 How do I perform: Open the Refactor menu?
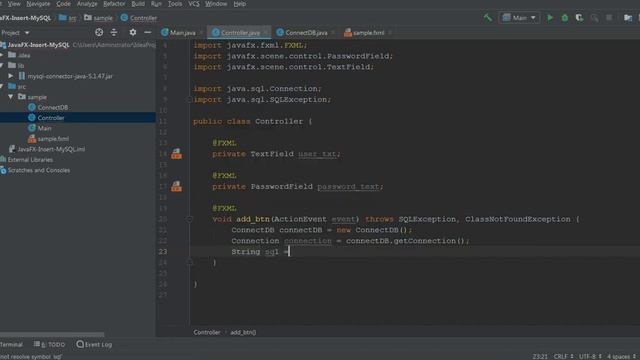pos(114,4)
